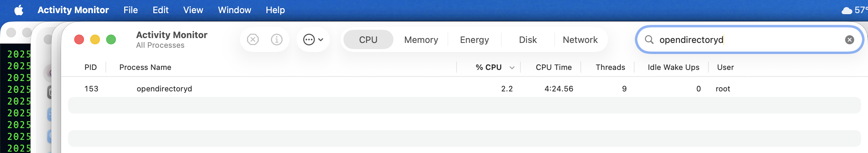
Task: Click the stop process icon
Action: coord(253,40)
